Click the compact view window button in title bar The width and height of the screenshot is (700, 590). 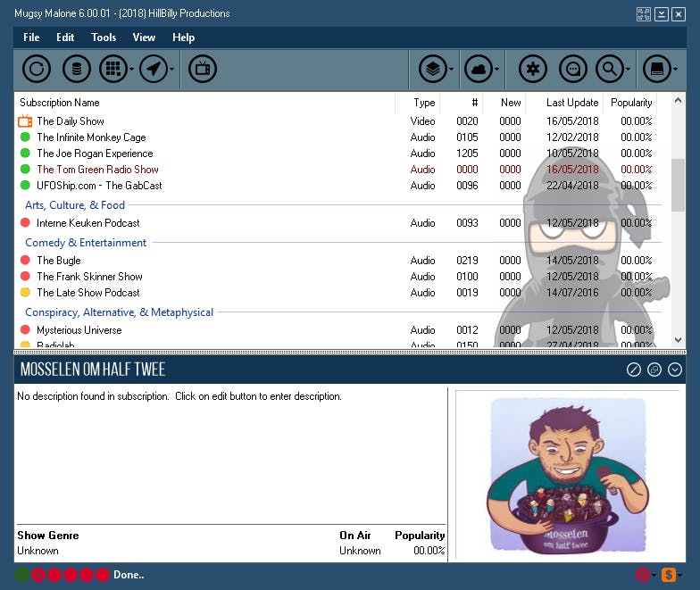coord(643,14)
